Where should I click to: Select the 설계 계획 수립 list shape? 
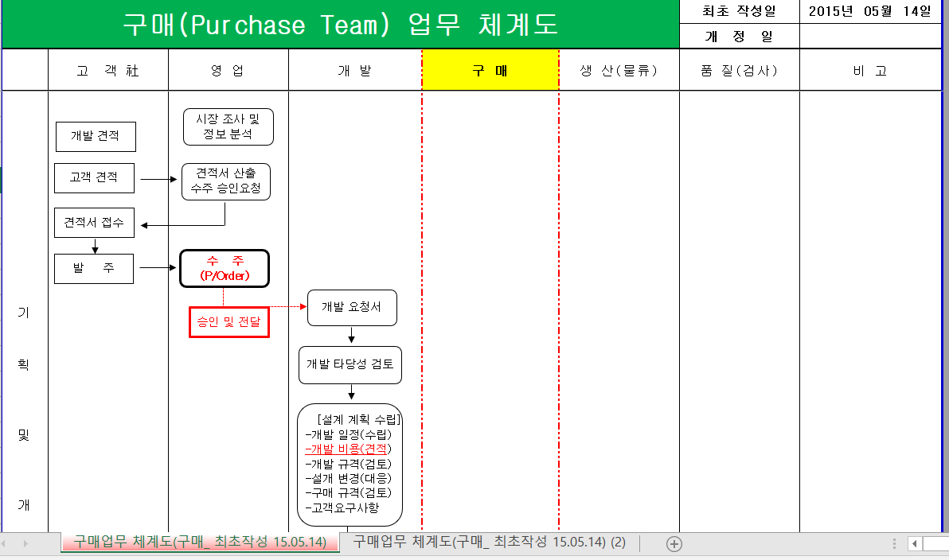[x=350, y=465]
